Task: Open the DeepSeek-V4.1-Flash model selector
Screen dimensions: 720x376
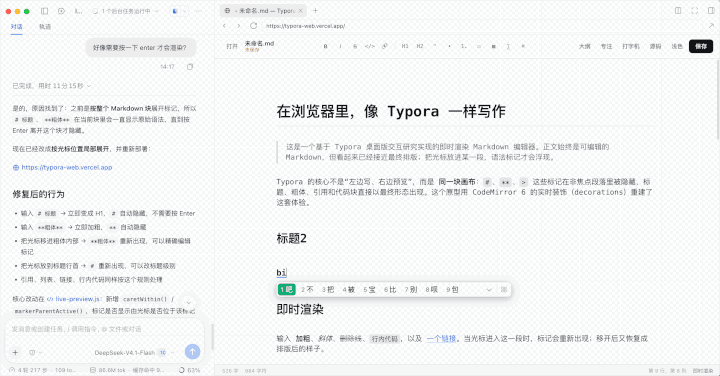Action: point(135,353)
